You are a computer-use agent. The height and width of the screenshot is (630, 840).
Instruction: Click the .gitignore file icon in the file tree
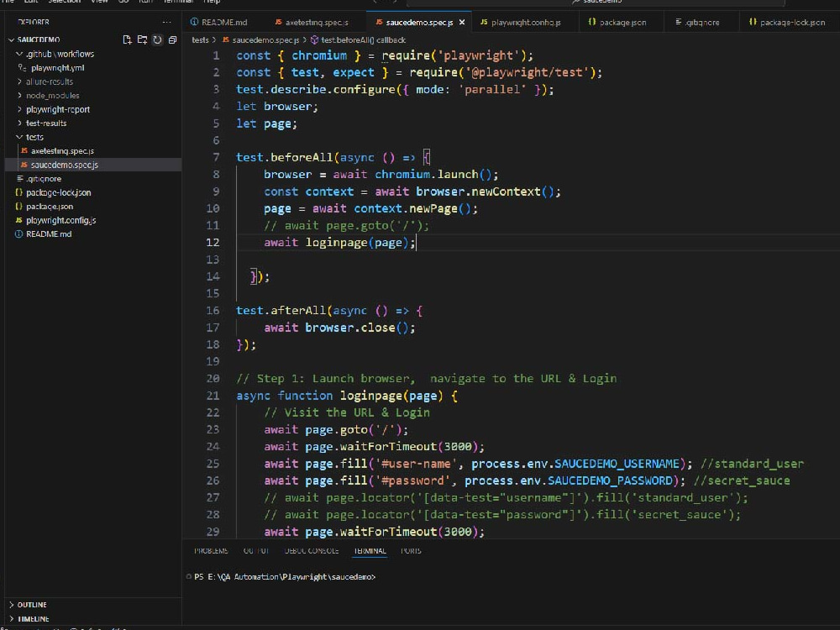[20, 178]
